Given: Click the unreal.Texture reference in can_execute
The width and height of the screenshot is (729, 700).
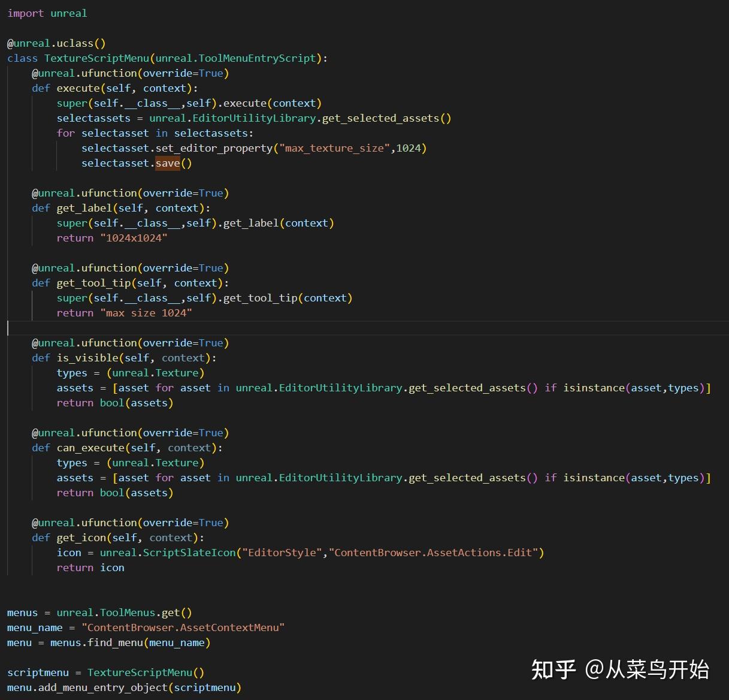Looking at the screenshot, I should coord(155,462).
